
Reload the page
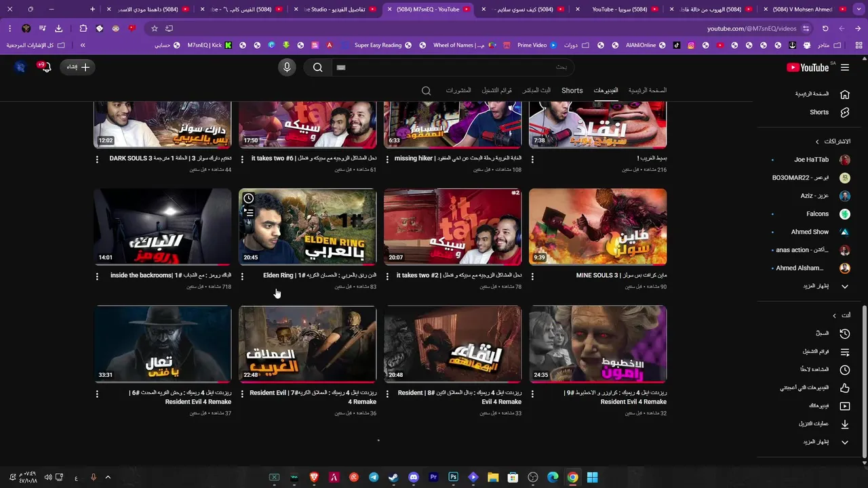click(x=825, y=28)
